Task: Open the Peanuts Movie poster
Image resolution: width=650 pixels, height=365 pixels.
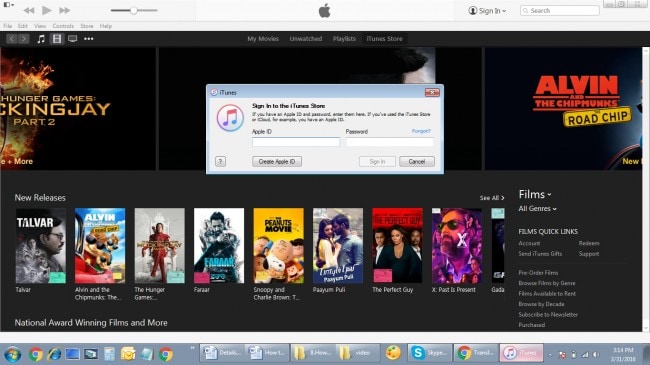Action: coord(279,246)
